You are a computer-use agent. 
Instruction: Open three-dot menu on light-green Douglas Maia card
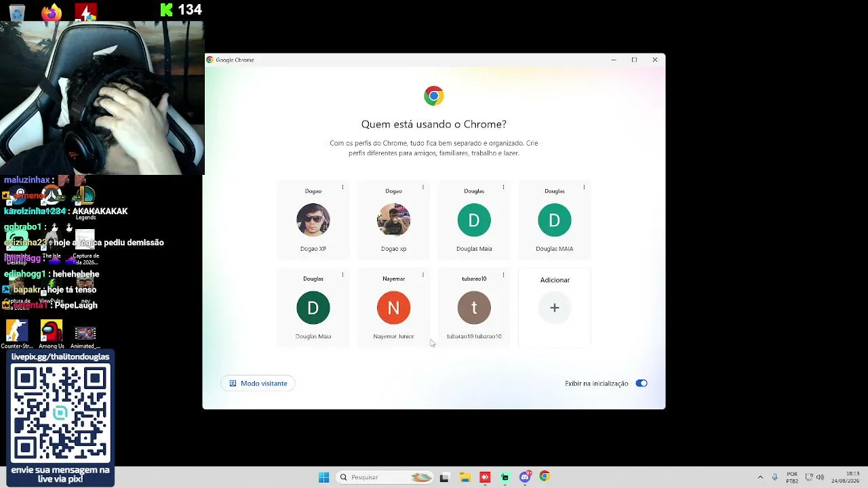[x=503, y=187]
